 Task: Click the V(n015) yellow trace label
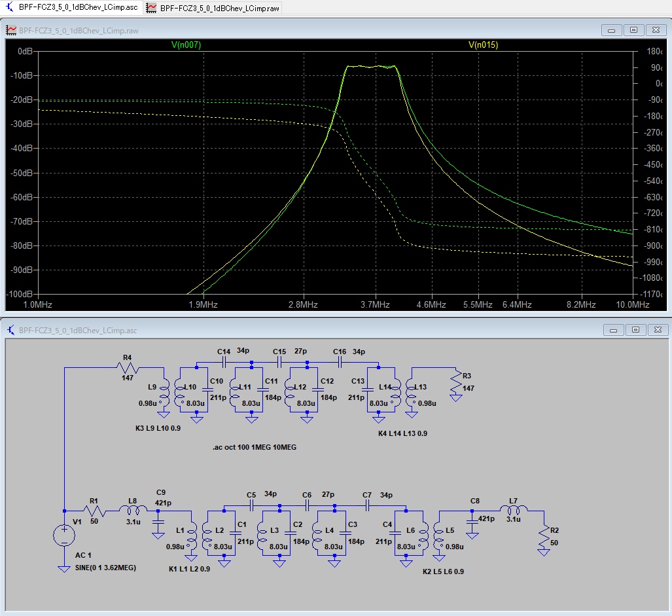coord(483,45)
